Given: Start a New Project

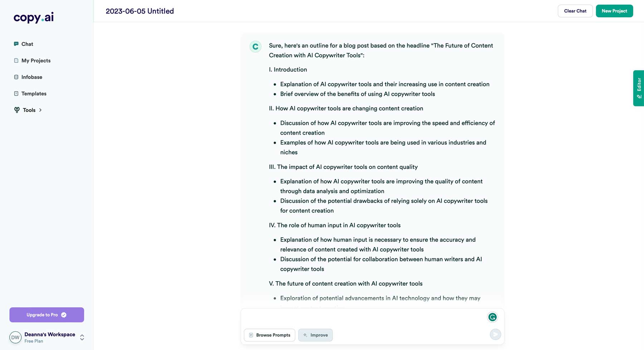Looking at the screenshot, I should tap(614, 11).
